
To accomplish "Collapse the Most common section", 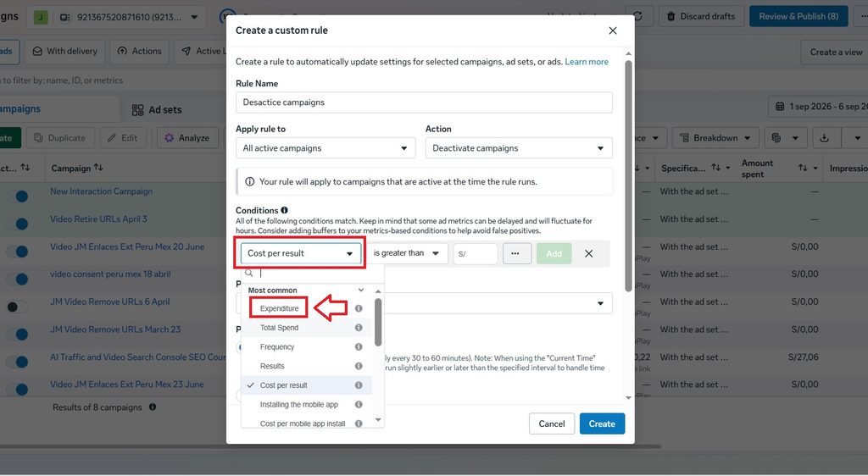I will (x=361, y=290).
